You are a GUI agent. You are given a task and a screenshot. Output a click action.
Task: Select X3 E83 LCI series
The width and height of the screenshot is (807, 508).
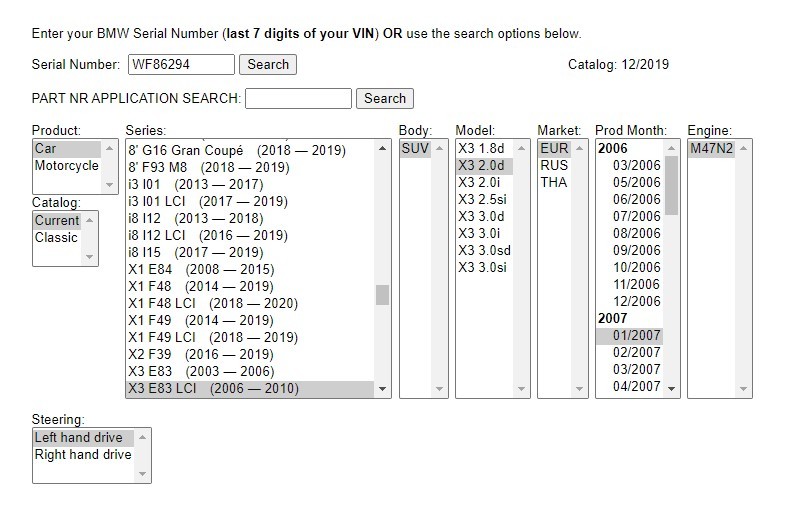pos(251,388)
